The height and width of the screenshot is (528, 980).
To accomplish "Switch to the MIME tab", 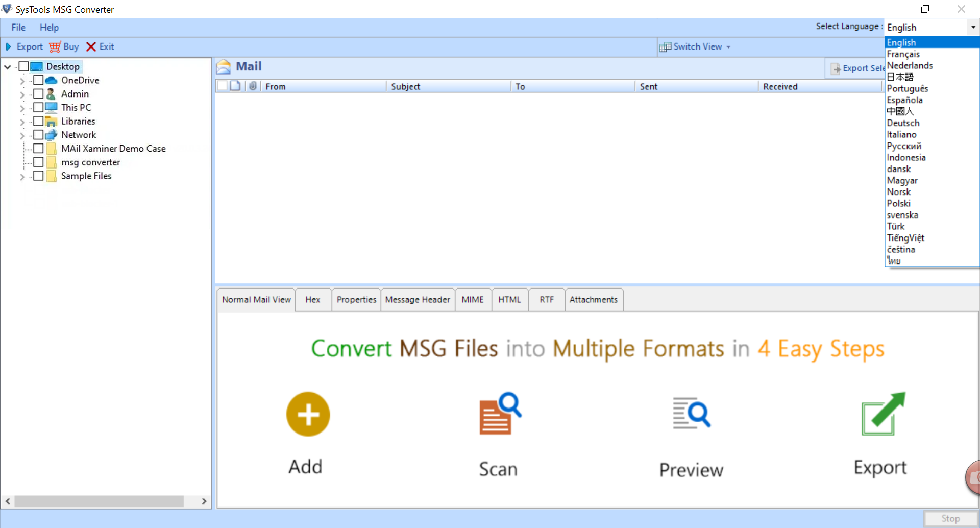I will coord(473,300).
